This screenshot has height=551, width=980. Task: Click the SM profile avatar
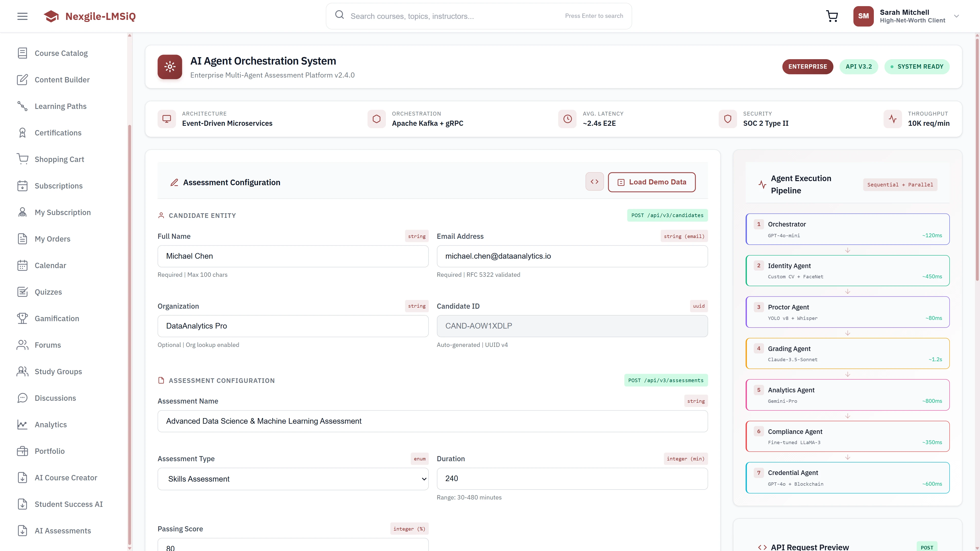coord(863,16)
